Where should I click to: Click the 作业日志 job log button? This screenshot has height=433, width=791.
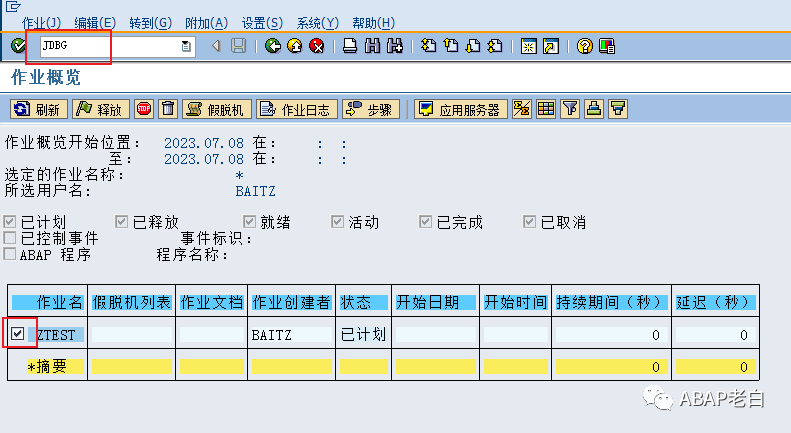[297, 109]
